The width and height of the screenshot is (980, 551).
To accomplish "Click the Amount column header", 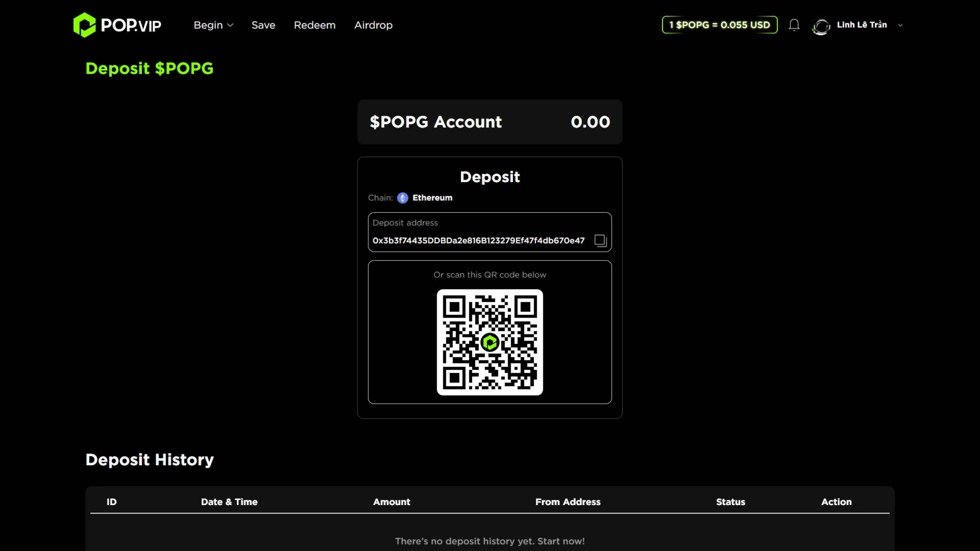I will click(x=391, y=502).
